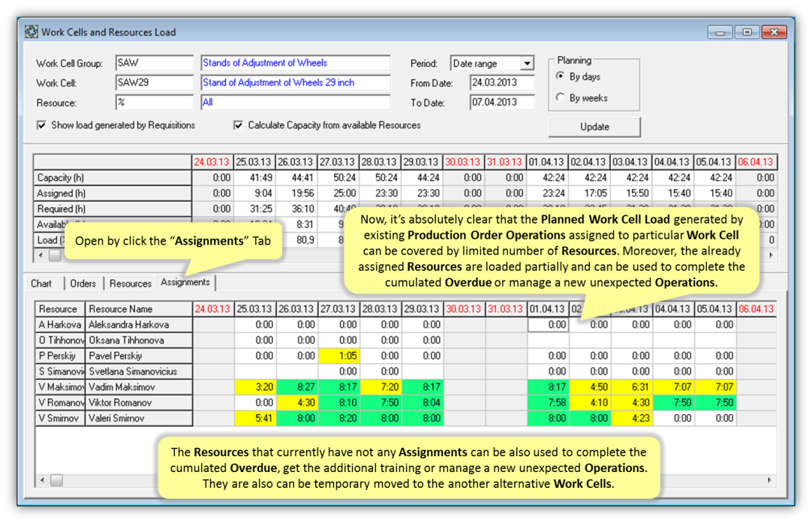This screenshot has height=523, width=812.
Task: Click the Assigned (h) row header
Action: (x=113, y=193)
